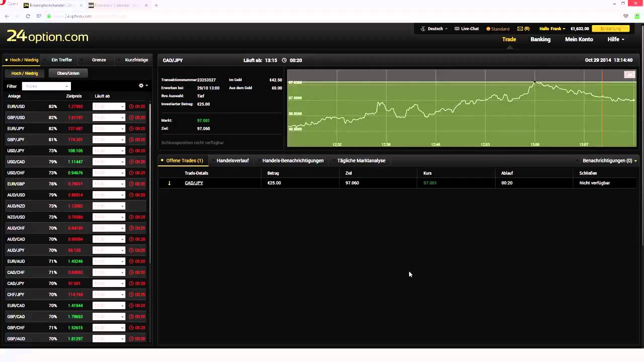
Task: Open the Mein Konto page
Action: (x=579, y=39)
